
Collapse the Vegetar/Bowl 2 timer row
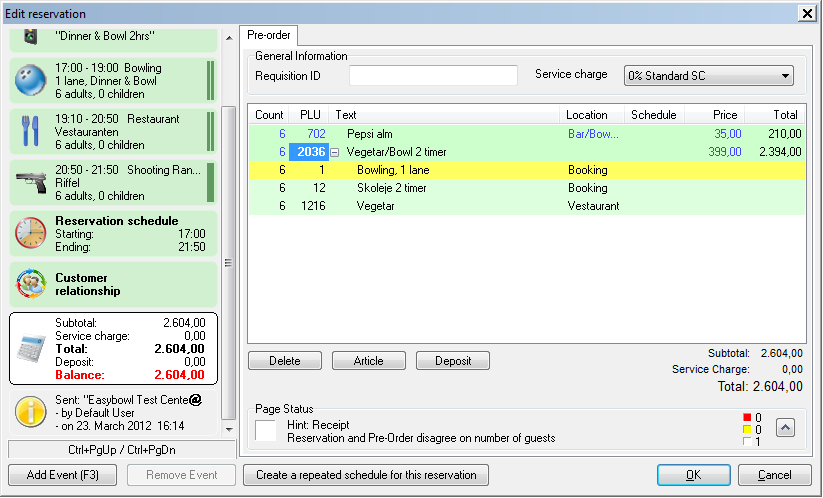click(x=335, y=152)
